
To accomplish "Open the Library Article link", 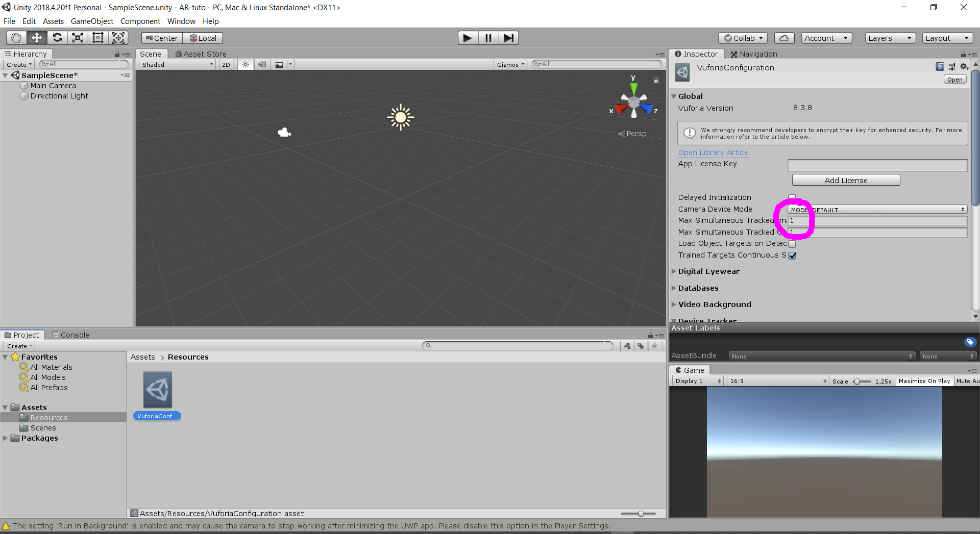I will 713,152.
